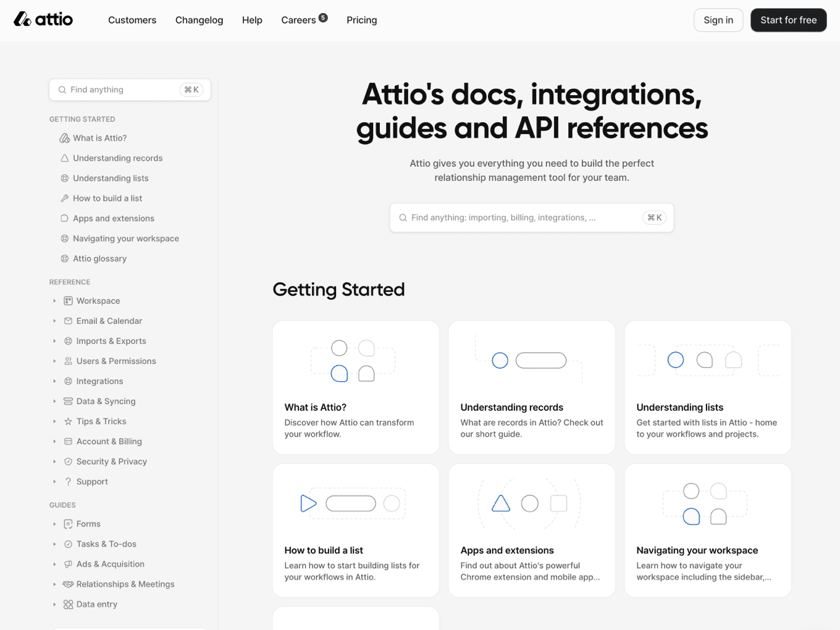Click the central Find anything search field
Image resolution: width=840 pixels, height=630 pixels.
point(531,217)
